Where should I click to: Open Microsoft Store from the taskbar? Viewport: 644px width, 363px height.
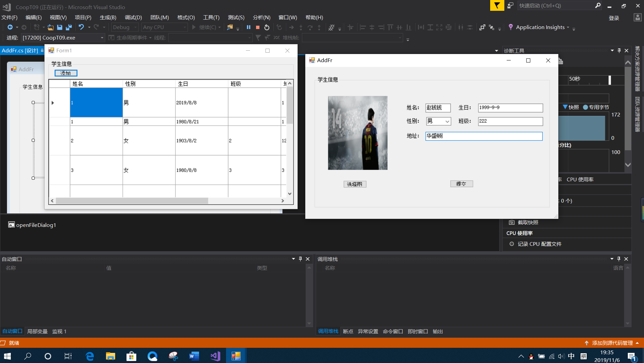tap(131, 356)
